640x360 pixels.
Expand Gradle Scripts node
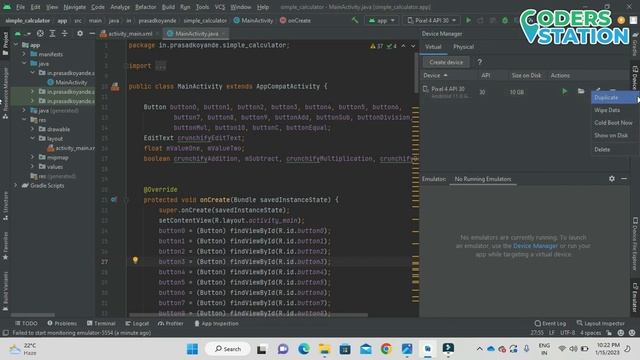tap(16, 185)
